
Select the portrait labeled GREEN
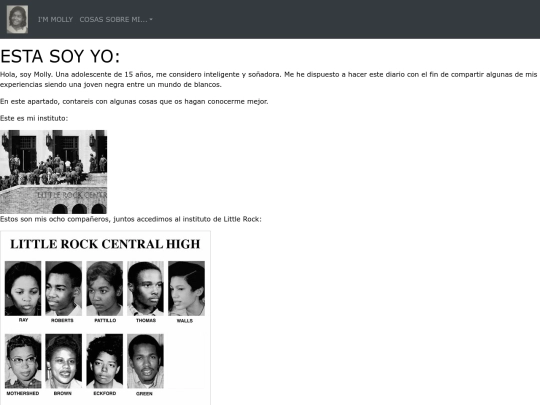click(145, 361)
